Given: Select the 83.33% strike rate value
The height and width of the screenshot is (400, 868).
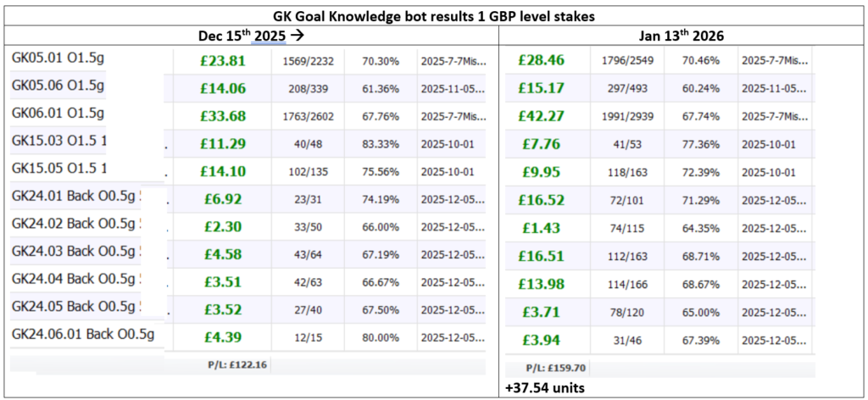Looking at the screenshot, I should [381, 143].
